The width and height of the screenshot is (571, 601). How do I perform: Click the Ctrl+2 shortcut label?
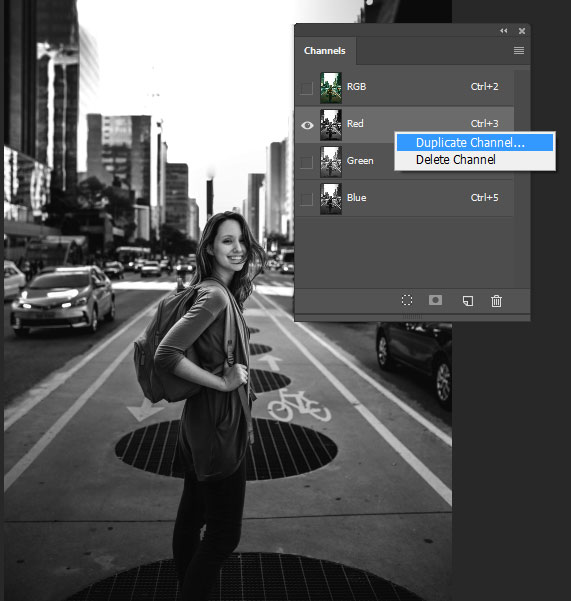point(484,87)
